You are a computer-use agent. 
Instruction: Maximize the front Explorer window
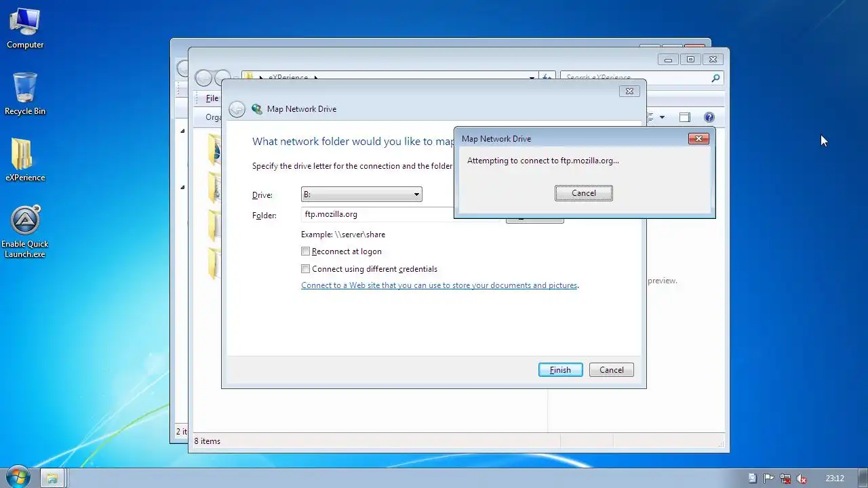690,60
